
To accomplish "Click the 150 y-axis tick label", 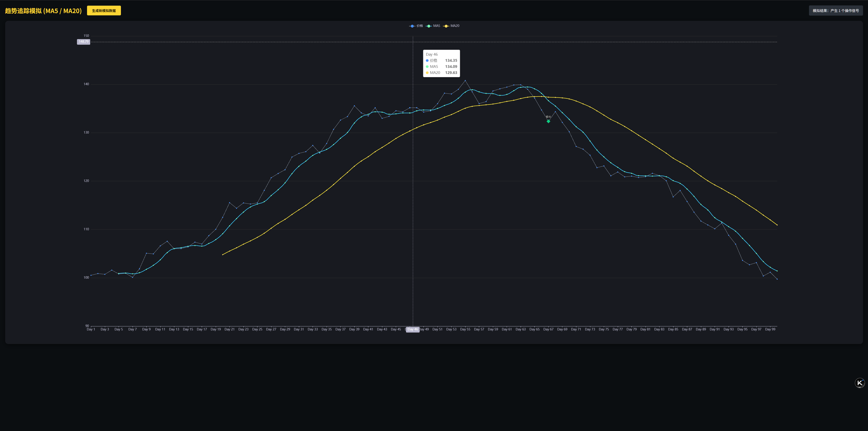I will pos(86,36).
